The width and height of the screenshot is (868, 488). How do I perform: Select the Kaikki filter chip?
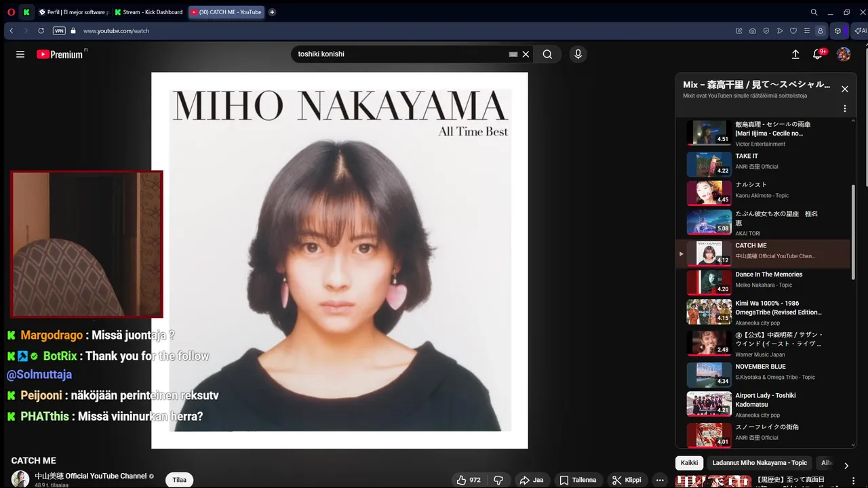point(689,463)
